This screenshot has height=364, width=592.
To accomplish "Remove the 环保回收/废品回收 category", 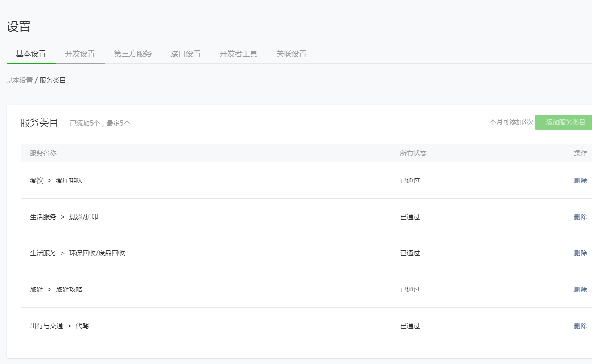I will 580,253.
